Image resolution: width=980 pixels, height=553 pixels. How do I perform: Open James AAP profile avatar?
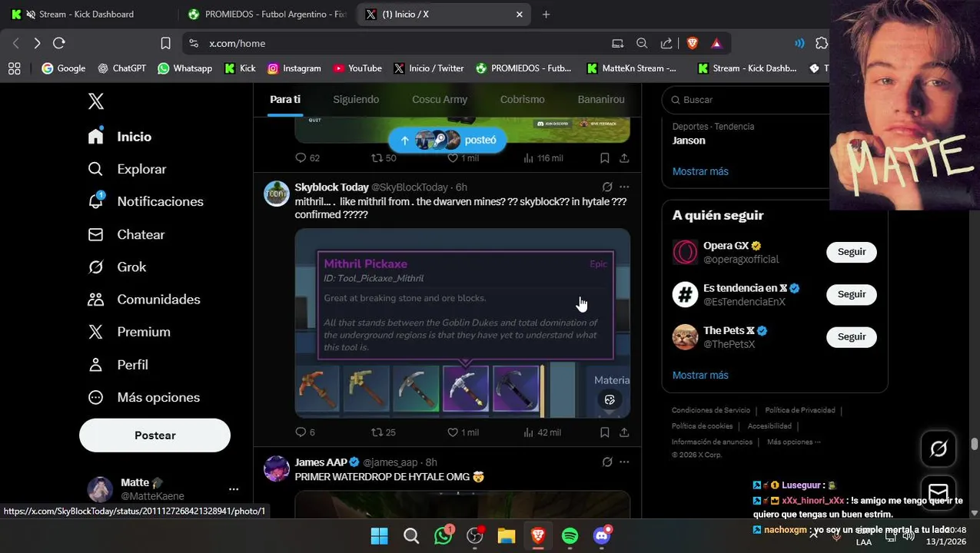point(277,469)
